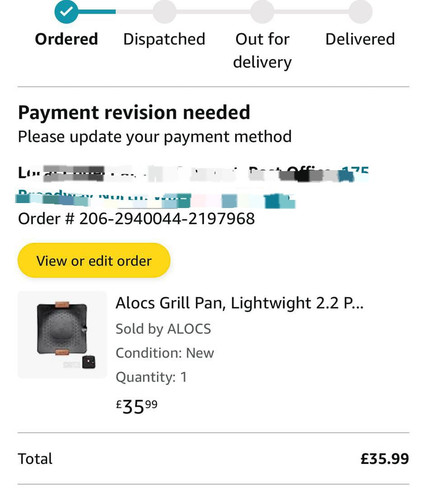This screenshot has width=427, height=500.
Task: Click the teal progress bar segment
Action: (x=97, y=12)
